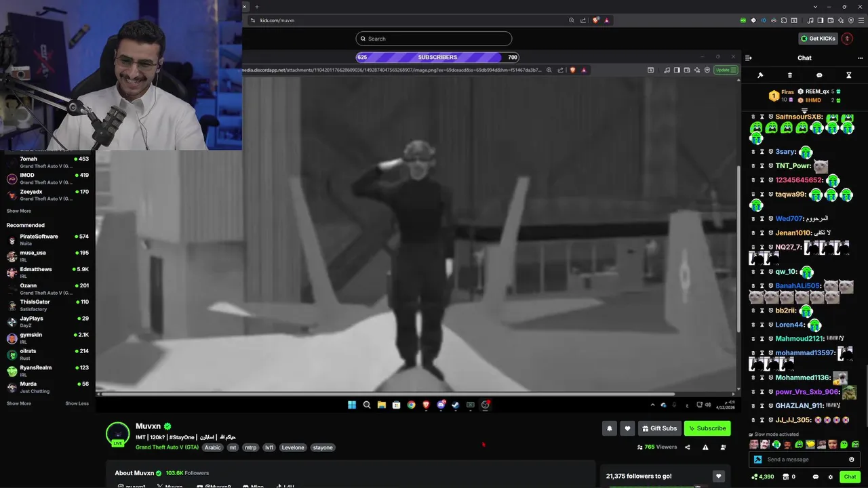Toggle the notification bell for Muvxn
This screenshot has width=868, height=488.
(610, 428)
